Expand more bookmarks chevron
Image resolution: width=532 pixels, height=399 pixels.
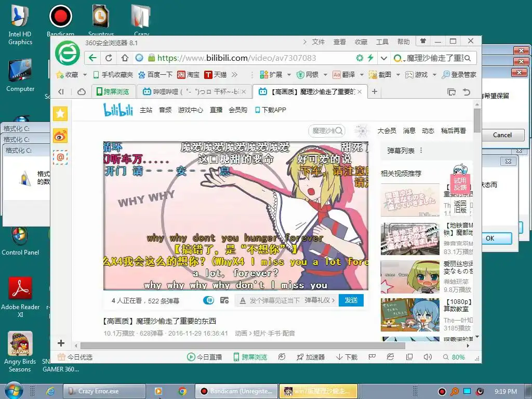click(x=234, y=75)
